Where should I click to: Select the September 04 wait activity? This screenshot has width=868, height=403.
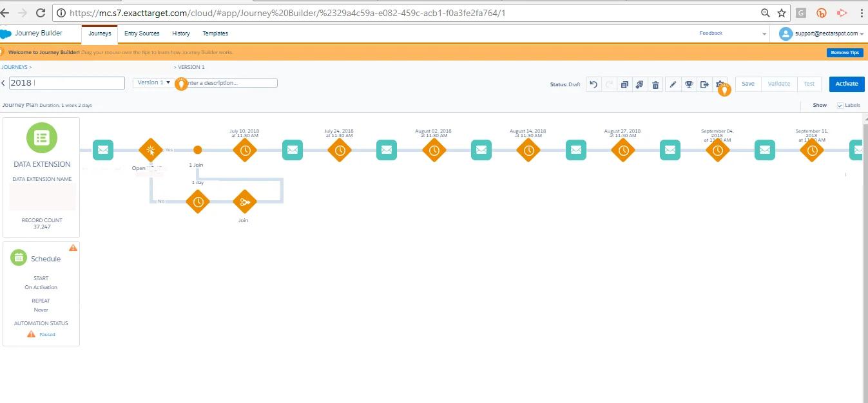717,150
